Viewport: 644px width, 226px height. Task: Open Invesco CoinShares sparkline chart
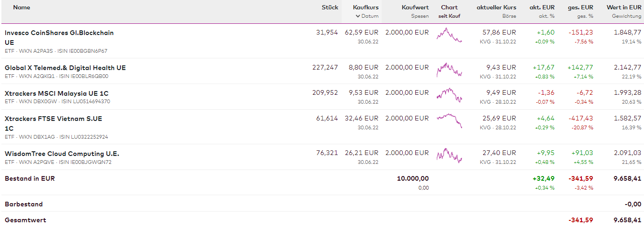(449, 35)
